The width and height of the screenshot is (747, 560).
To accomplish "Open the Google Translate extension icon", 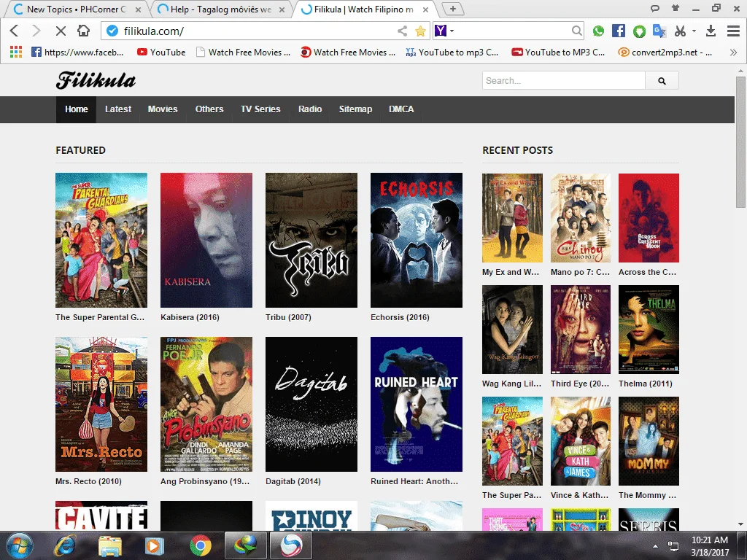I will pos(659,31).
